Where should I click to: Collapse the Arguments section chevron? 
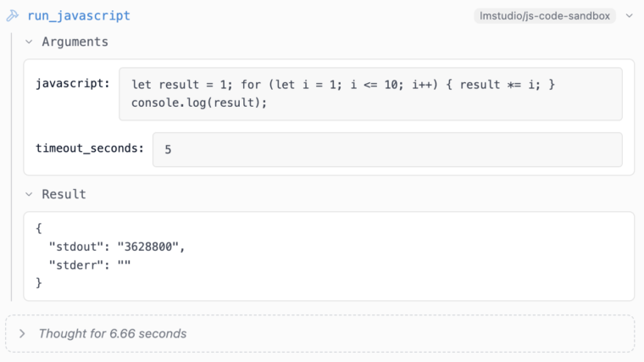pyautogui.click(x=29, y=42)
